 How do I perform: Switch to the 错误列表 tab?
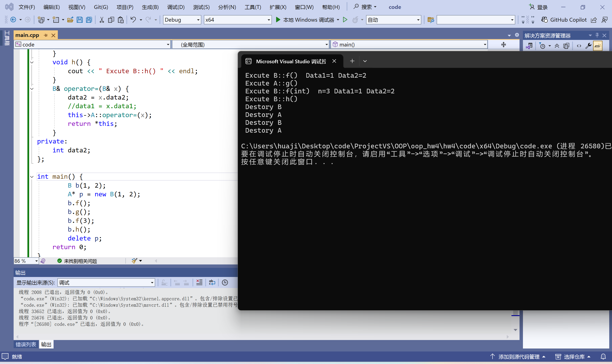(26, 344)
